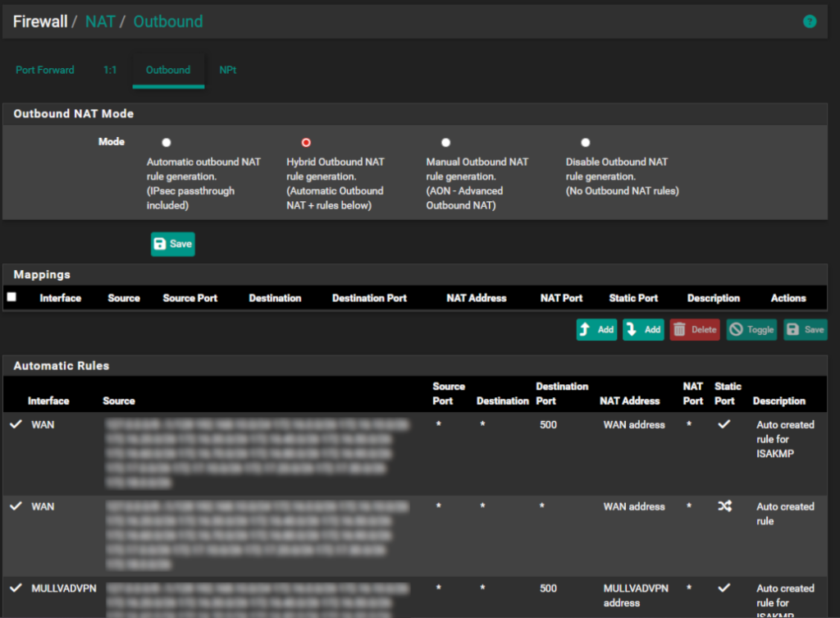Select Automatic outbound NAT rule generation

[167, 143]
